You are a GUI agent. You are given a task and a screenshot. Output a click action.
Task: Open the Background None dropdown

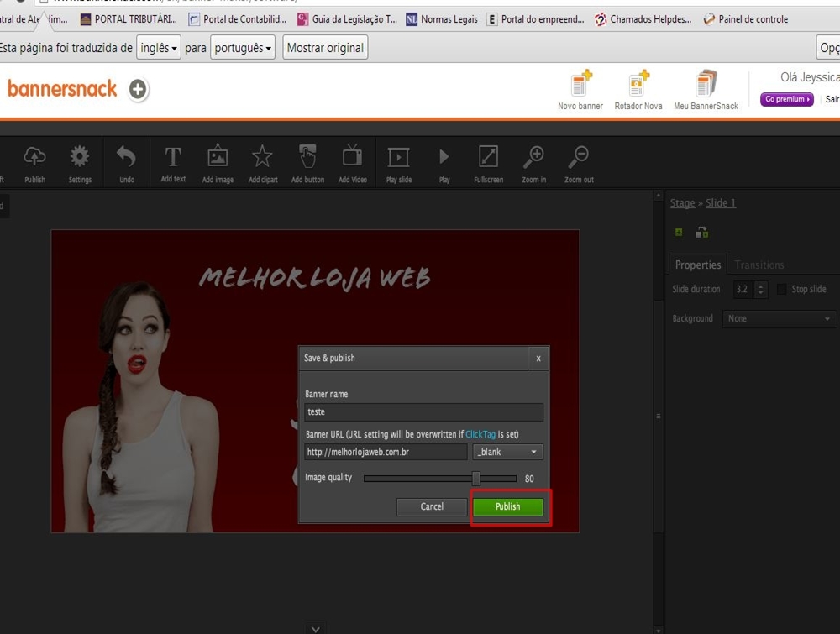(x=779, y=318)
